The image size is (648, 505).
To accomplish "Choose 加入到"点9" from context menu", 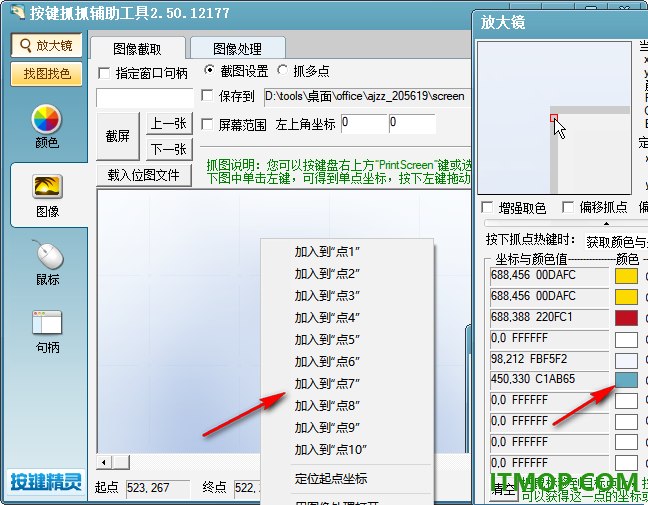I will [347, 427].
